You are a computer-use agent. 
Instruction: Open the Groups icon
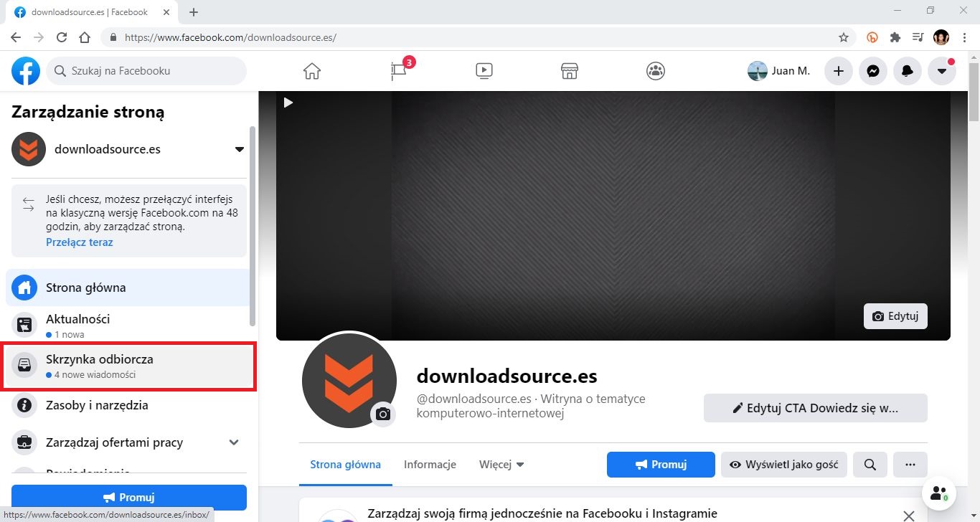tap(656, 71)
